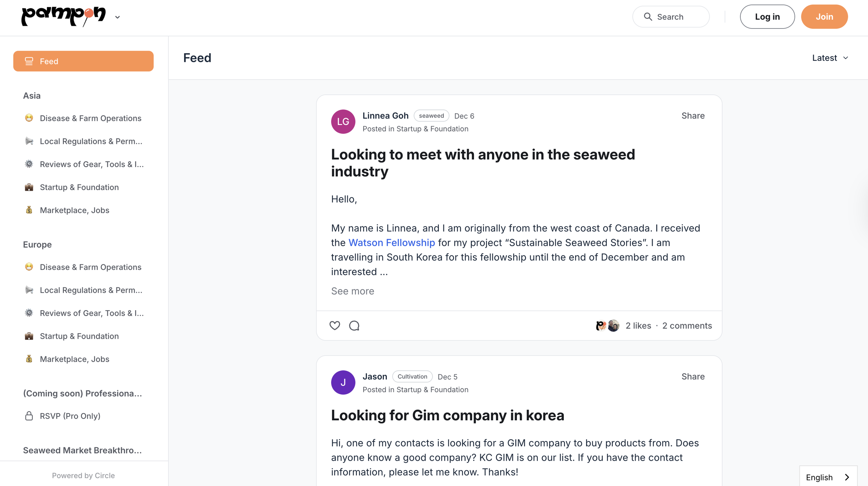The width and height of the screenshot is (868, 486).
Task: Open Jason's purple J avatar
Action: pyautogui.click(x=343, y=382)
